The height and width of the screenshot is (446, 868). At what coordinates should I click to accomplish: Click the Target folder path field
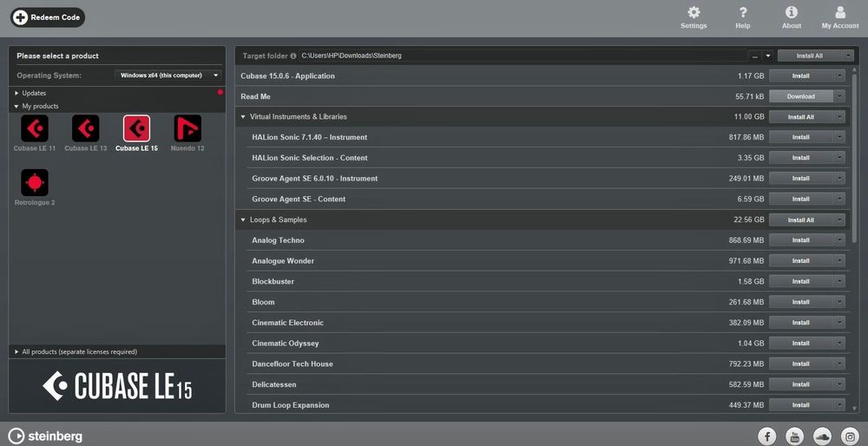[x=523, y=56]
